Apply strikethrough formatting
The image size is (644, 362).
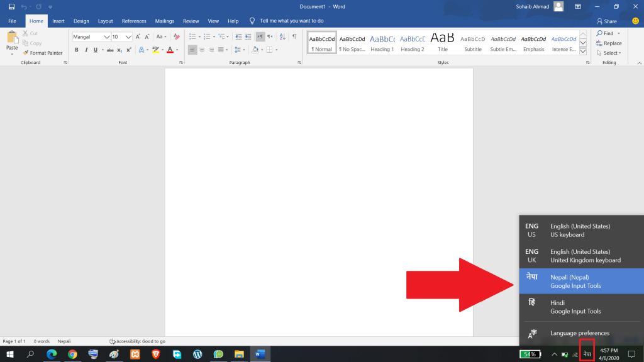(x=109, y=50)
